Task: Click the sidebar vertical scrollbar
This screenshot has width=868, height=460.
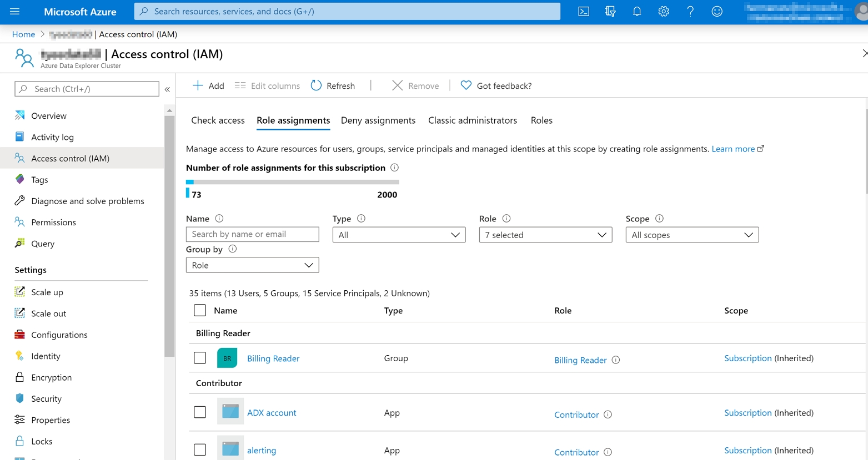Action: 169,236
